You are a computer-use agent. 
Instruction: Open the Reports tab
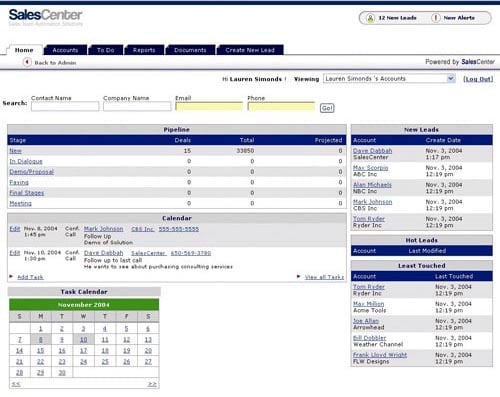144,50
